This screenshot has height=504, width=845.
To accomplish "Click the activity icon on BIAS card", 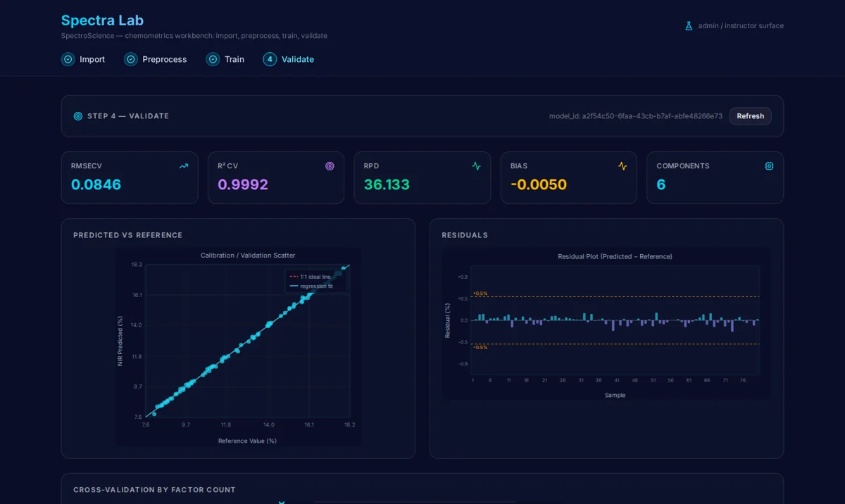I will [622, 166].
